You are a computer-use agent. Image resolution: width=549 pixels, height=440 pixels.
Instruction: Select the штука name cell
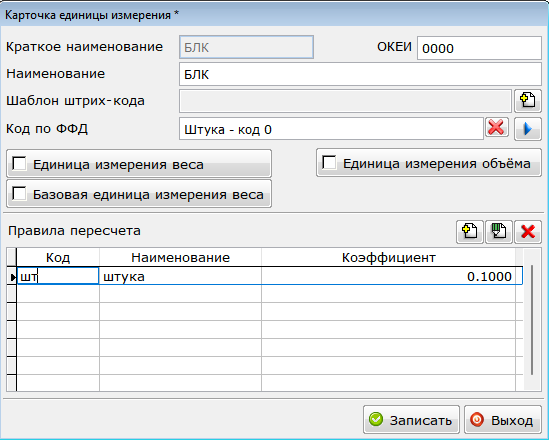[180, 276]
